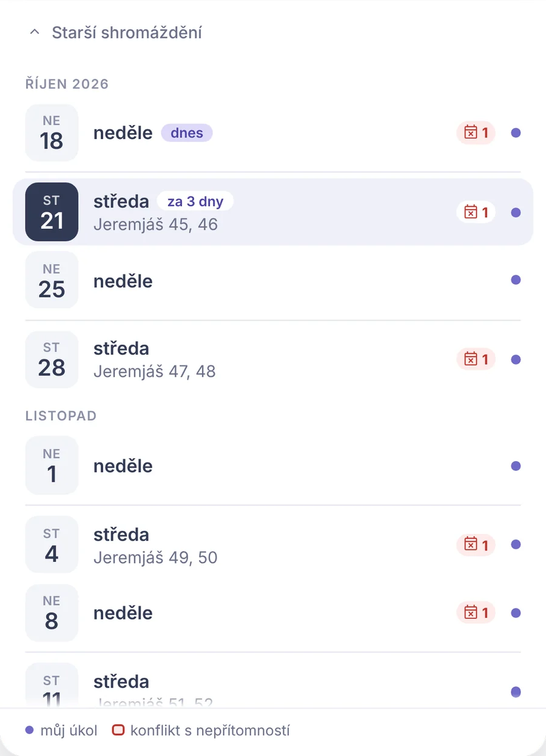Click the purple task dot on Sunday 1 November
546x756 pixels.
click(x=516, y=466)
